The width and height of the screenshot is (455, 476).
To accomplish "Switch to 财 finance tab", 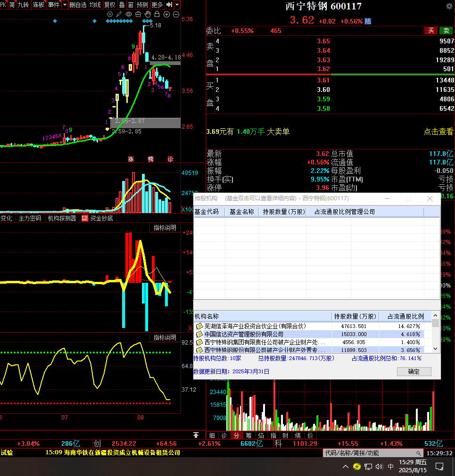I will (x=286, y=435).
